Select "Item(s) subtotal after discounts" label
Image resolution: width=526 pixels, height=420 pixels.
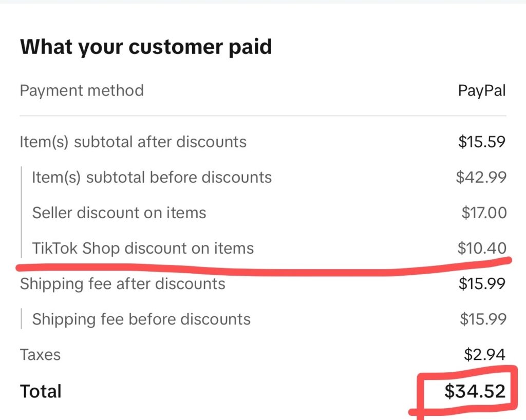point(133,142)
